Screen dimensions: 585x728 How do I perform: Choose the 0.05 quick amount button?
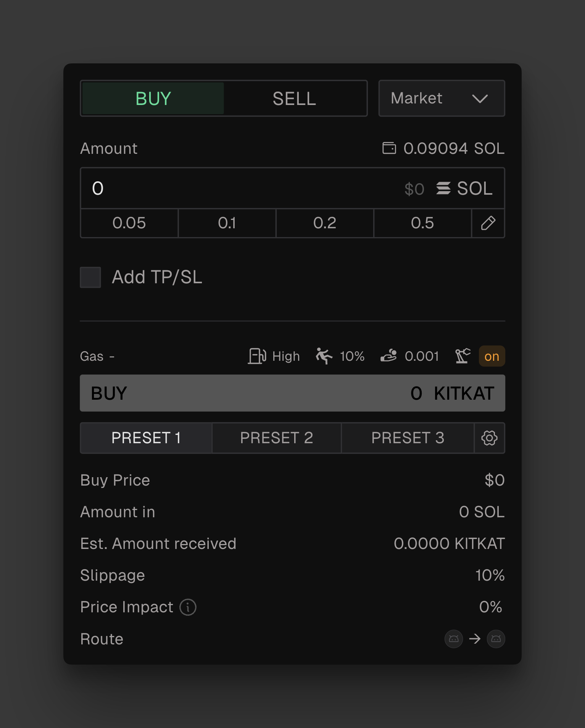(x=129, y=223)
